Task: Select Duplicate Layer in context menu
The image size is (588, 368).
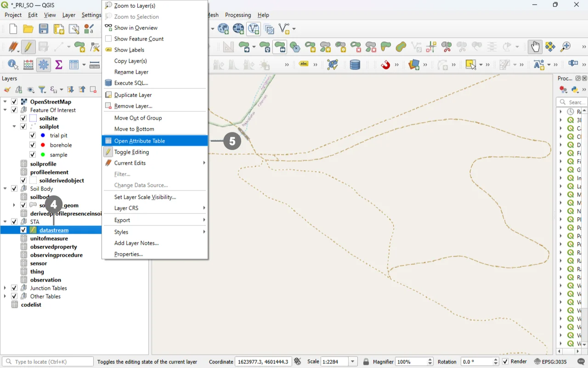Action: (x=133, y=95)
